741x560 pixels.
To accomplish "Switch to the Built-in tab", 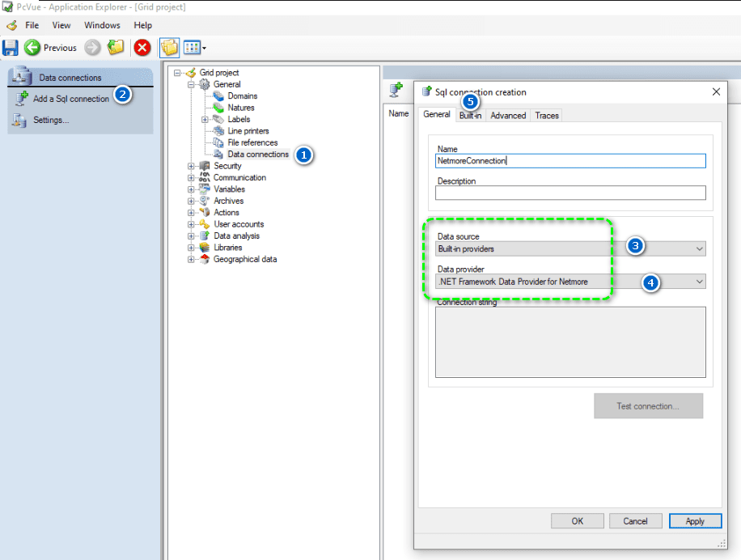I will [x=470, y=115].
